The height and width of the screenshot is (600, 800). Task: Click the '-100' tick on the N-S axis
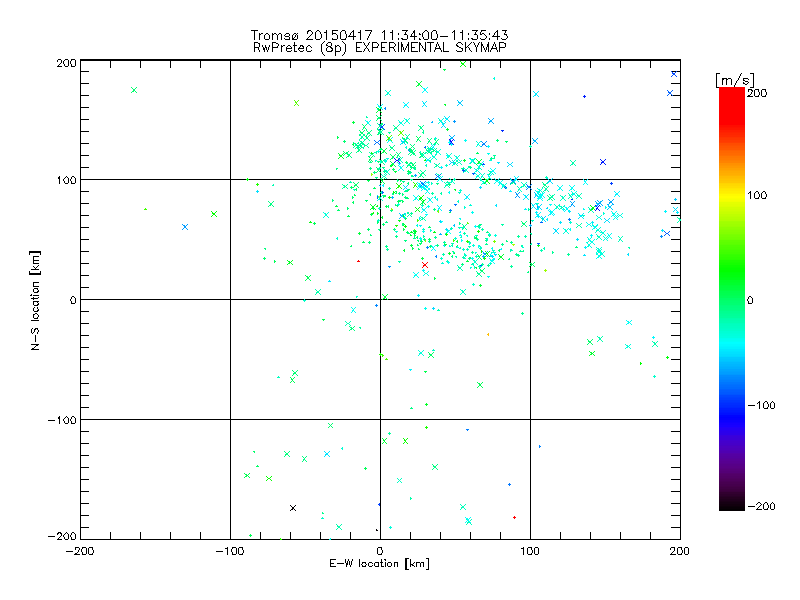(62, 420)
